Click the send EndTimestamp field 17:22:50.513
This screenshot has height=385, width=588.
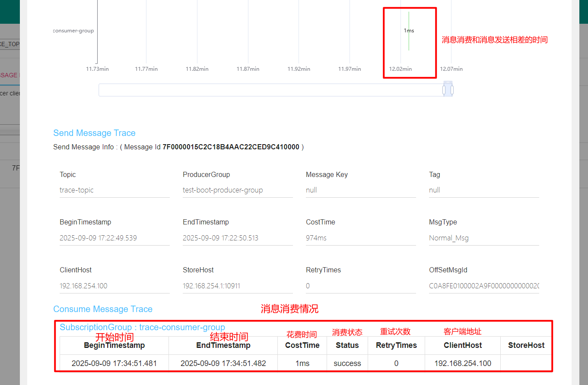[238, 238]
